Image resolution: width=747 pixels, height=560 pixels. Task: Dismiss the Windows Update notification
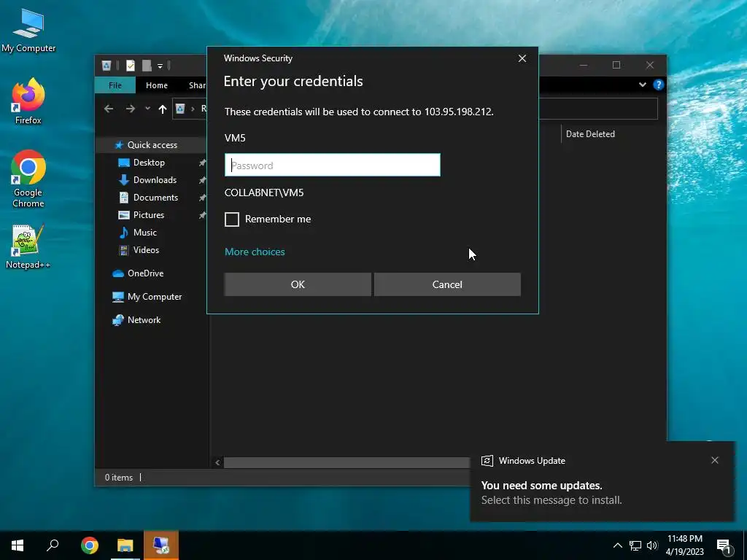click(x=715, y=460)
